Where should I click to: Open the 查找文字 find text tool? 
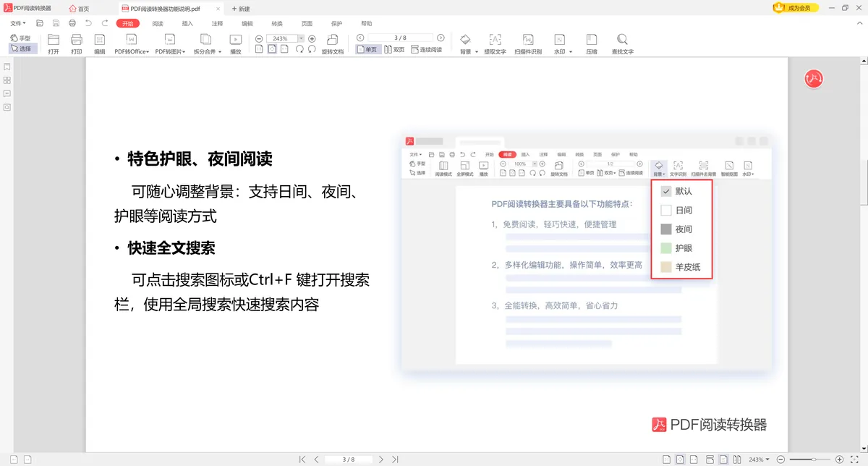pyautogui.click(x=622, y=44)
